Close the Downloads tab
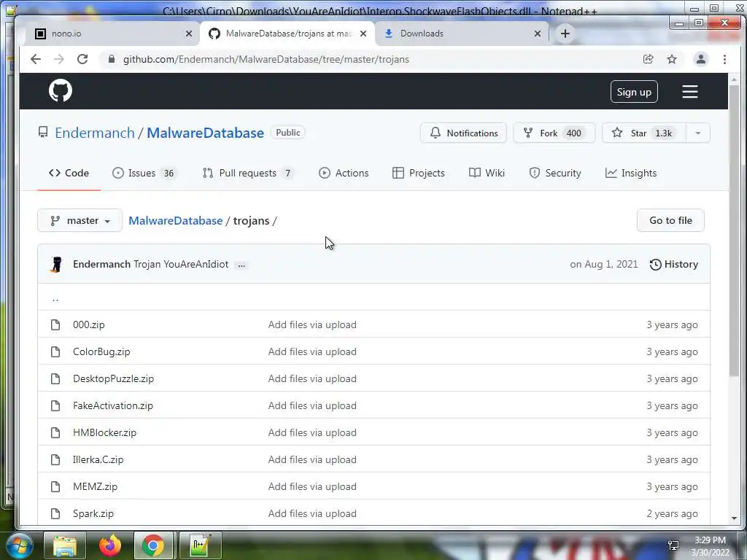The width and height of the screenshot is (747, 560). pos(538,34)
